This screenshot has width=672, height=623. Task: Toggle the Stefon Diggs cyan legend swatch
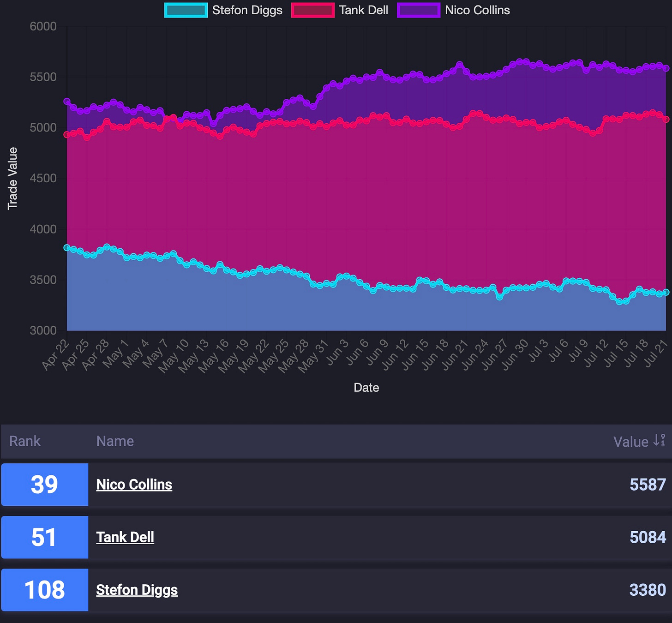(x=186, y=10)
